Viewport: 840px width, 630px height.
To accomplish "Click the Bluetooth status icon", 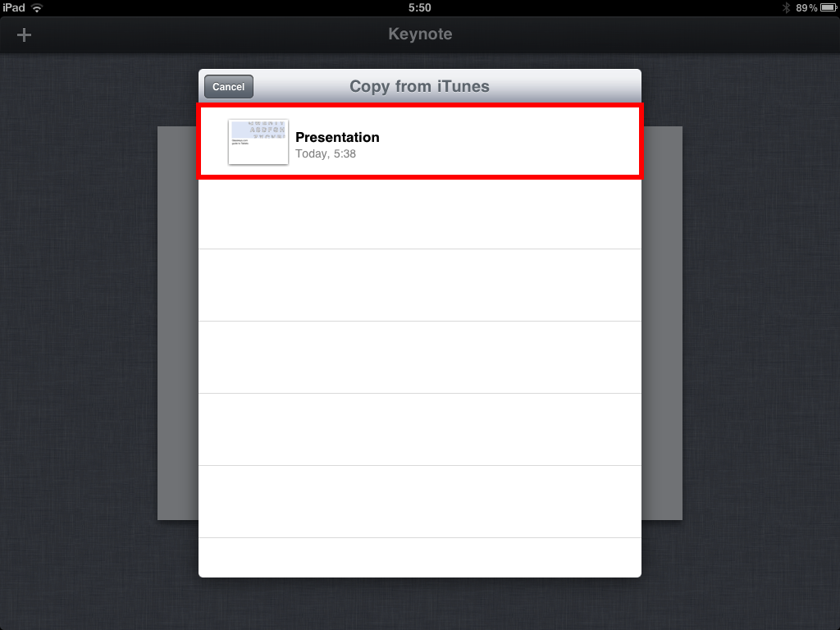I will [786, 8].
